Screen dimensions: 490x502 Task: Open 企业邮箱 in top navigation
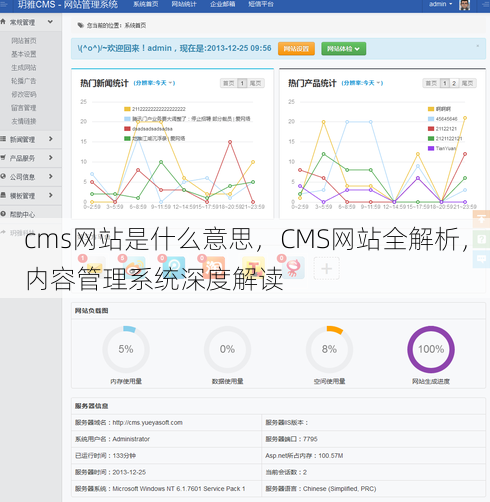coord(223,4)
